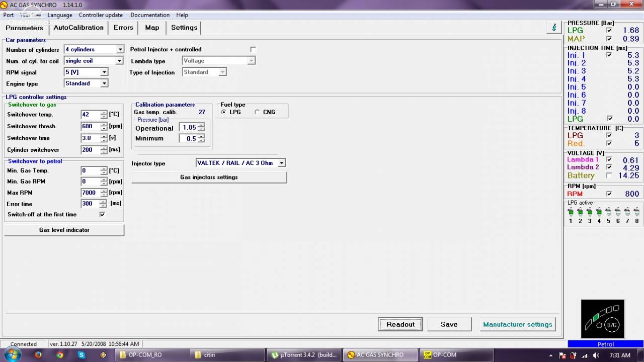This screenshot has height=362, width=644.
Task: Toggle the MAP pressure checkbox
Action: 609,39
